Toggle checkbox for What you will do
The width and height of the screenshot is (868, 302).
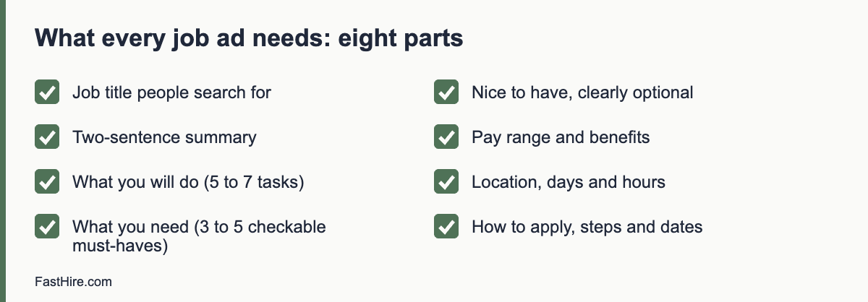(x=47, y=182)
